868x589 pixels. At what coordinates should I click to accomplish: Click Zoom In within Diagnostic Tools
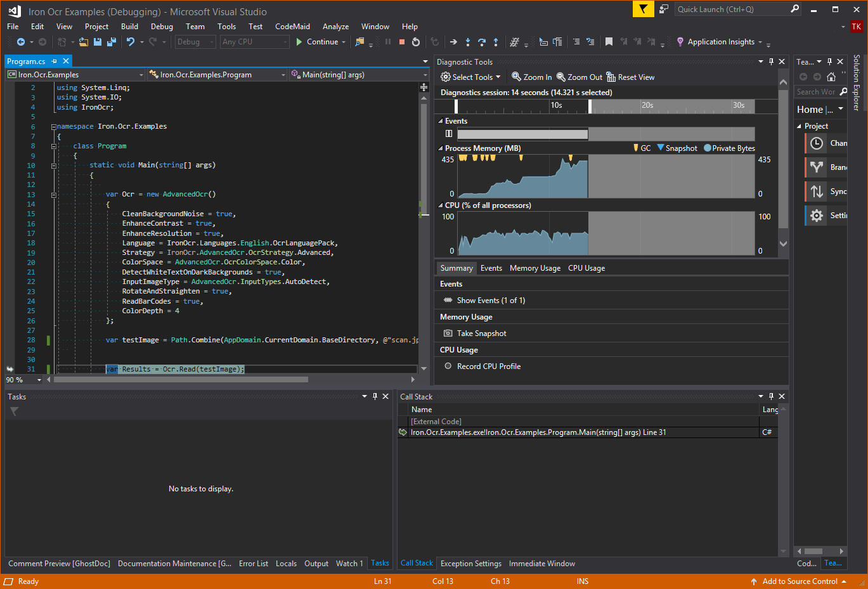pos(531,77)
